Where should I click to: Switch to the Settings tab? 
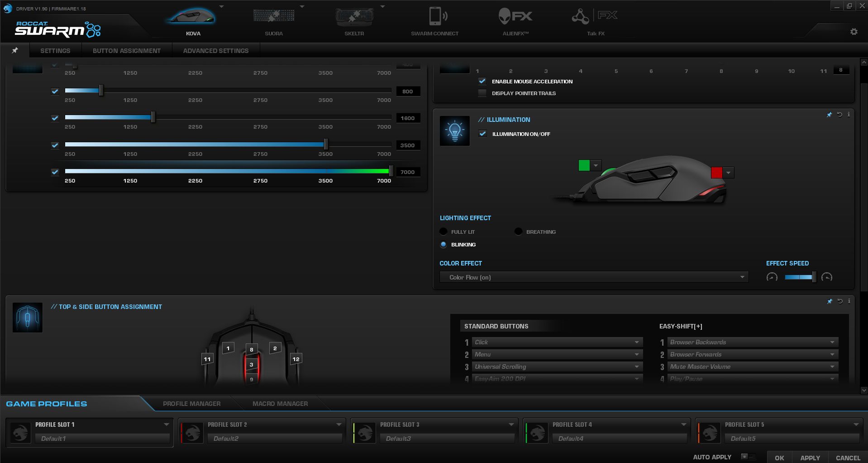55,51
